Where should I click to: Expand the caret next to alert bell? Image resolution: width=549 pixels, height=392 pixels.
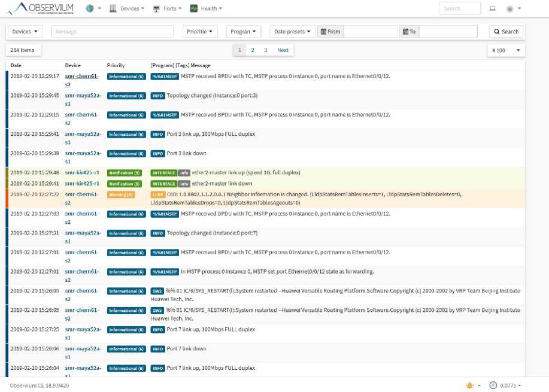479,385
